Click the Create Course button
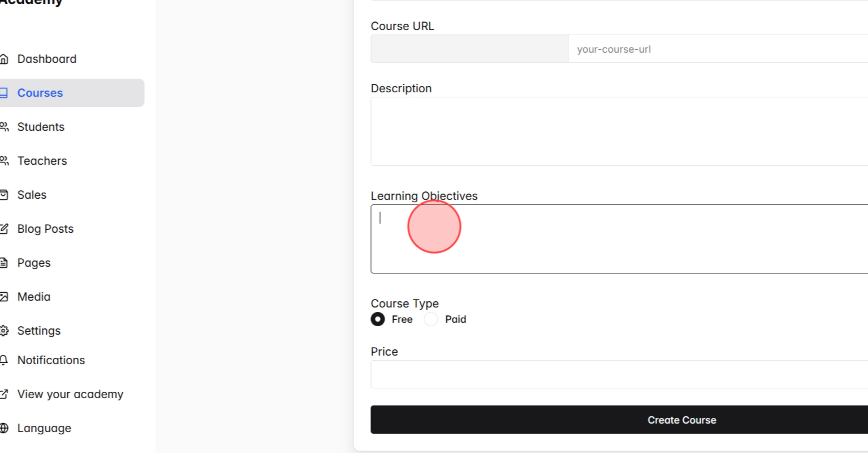 (682, 420)
